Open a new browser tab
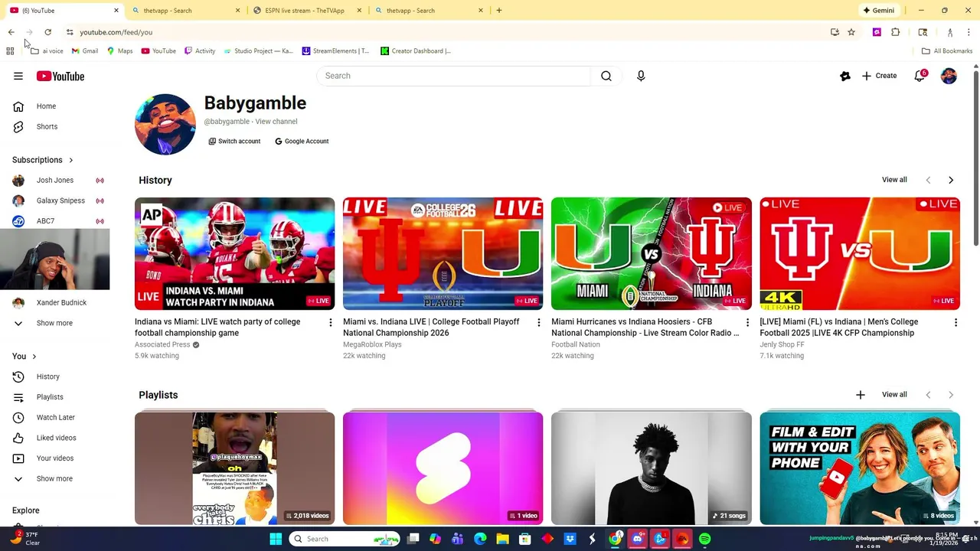The height and width of the screenshot is (551, 980). tap(499, 11)
